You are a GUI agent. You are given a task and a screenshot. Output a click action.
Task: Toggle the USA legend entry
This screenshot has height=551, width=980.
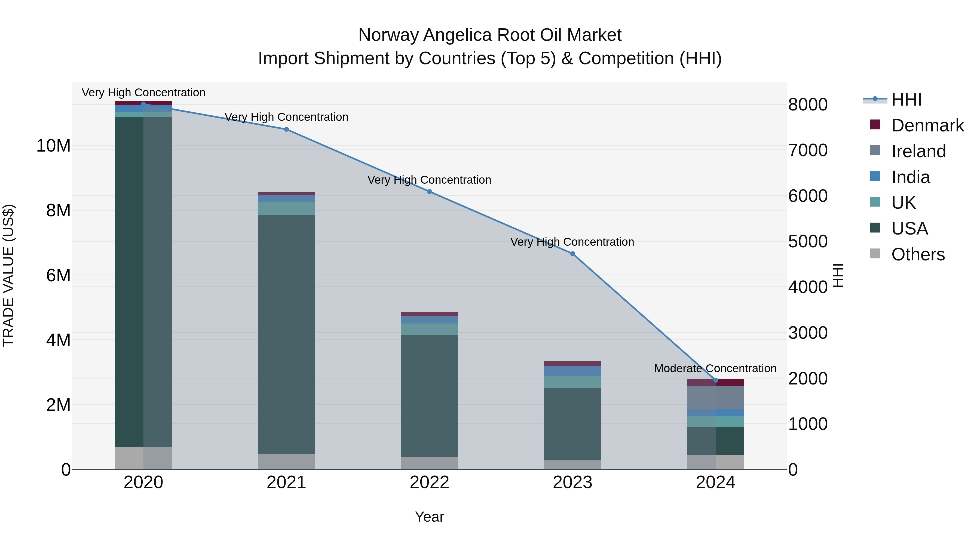(x=899, y=229)
